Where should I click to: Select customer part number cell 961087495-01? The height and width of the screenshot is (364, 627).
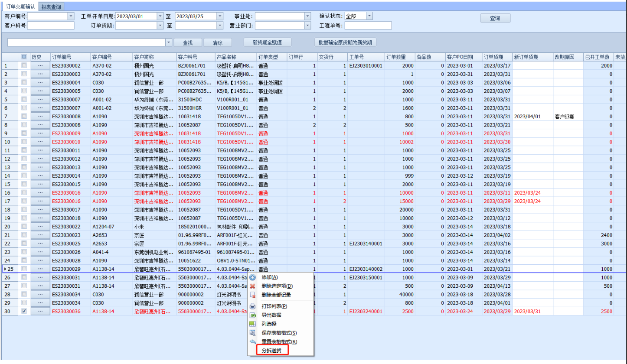click(196, 252)
